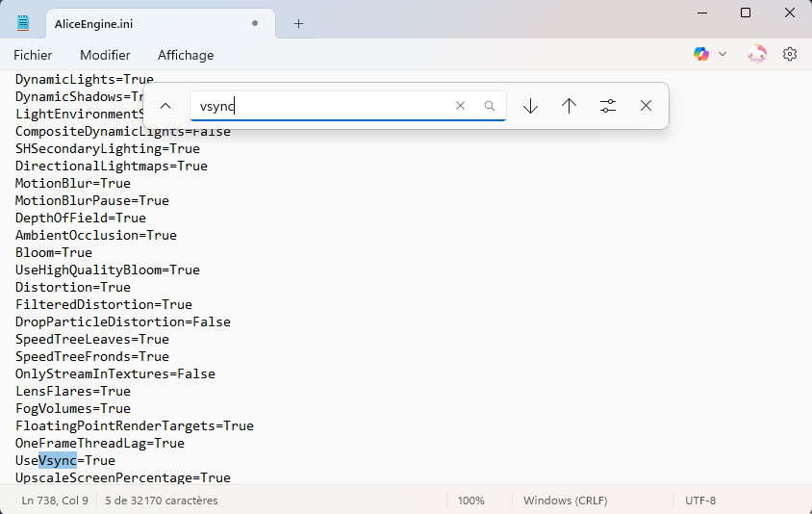Viewport: 812px width, 514px height.
Task: Click the LensFlares=True line
Action: point(73,391)
